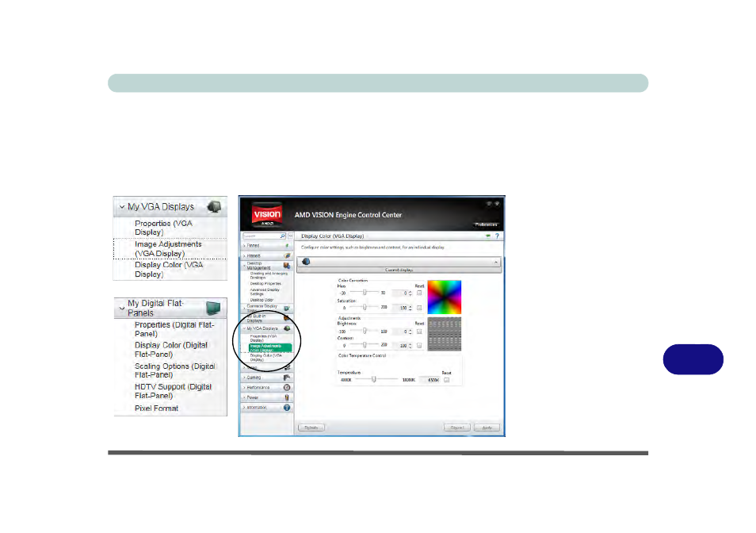Click the VISION AMD logo
Viewport: 756px width, 533px height.
pos(267,215)
